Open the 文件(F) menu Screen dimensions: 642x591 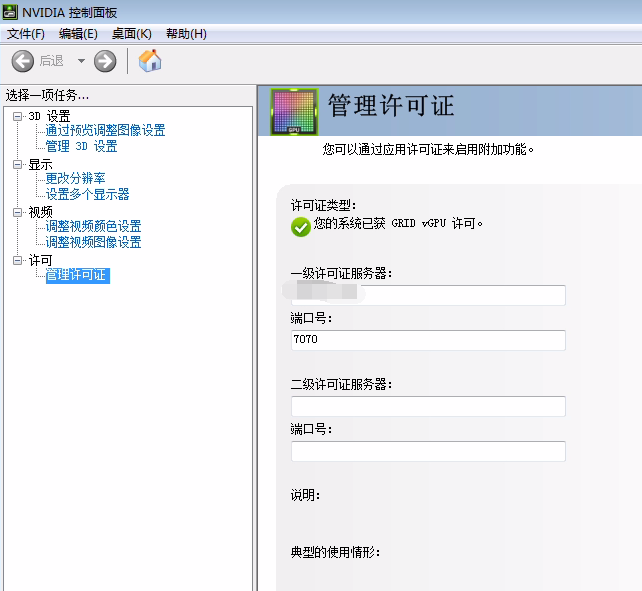click(26, 34)
